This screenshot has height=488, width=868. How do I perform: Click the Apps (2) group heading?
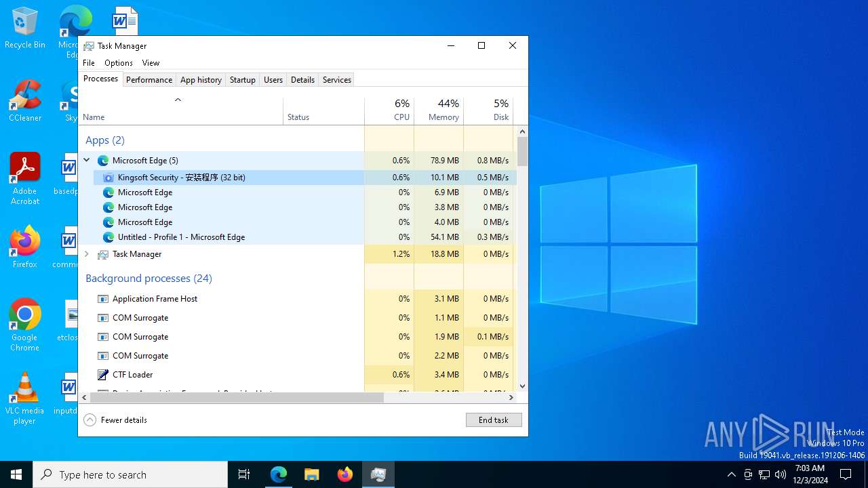point(105,140)
